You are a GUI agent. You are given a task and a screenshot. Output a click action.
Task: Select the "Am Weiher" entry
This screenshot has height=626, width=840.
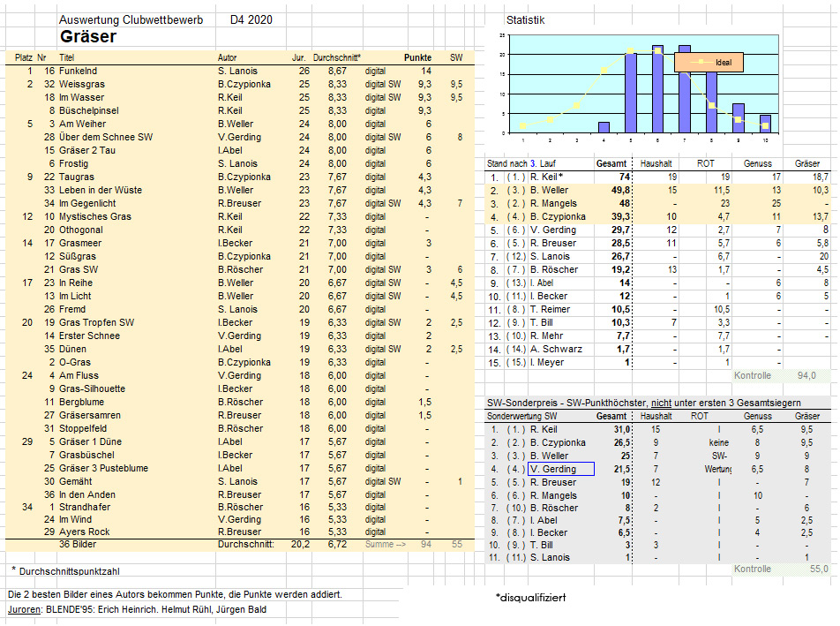click(x=83, y=124)
